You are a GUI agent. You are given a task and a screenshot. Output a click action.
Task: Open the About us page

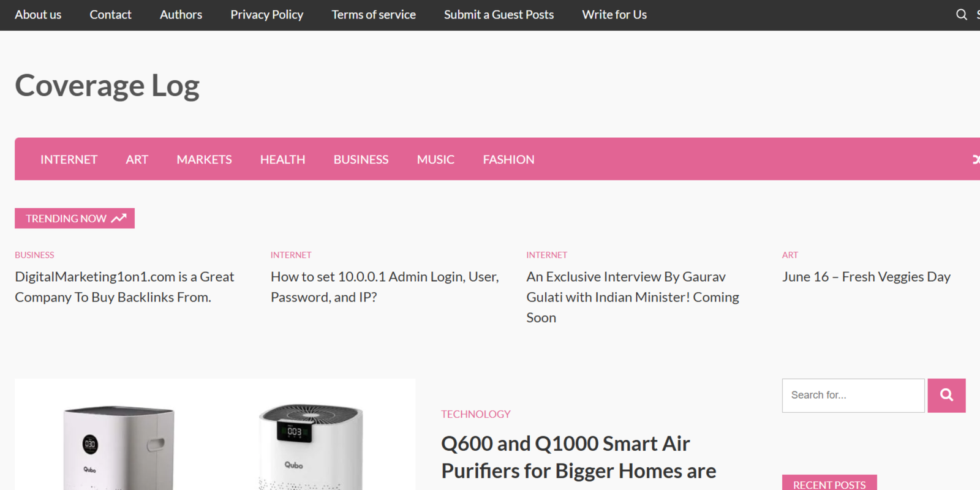(38, 15)
